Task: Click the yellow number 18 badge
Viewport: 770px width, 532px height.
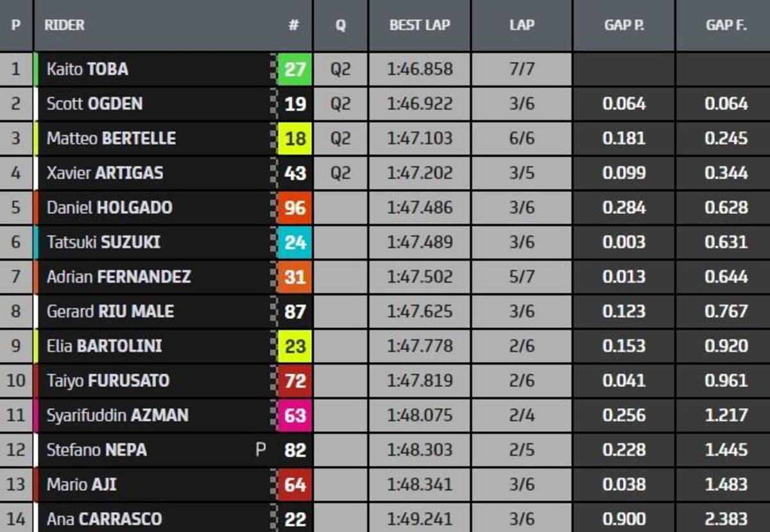Action: tap(295, 139)
